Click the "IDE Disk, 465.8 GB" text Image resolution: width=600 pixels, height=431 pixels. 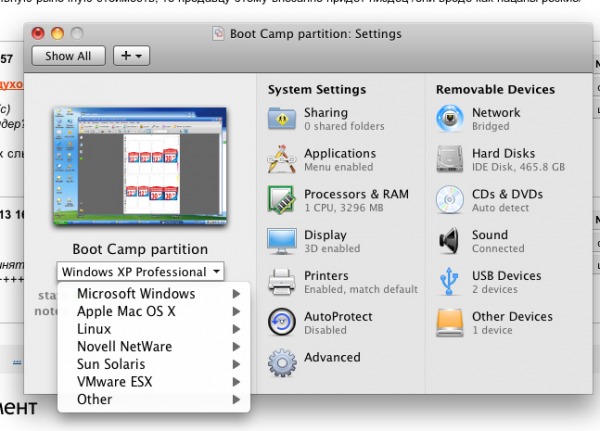(x=518, y=167)
